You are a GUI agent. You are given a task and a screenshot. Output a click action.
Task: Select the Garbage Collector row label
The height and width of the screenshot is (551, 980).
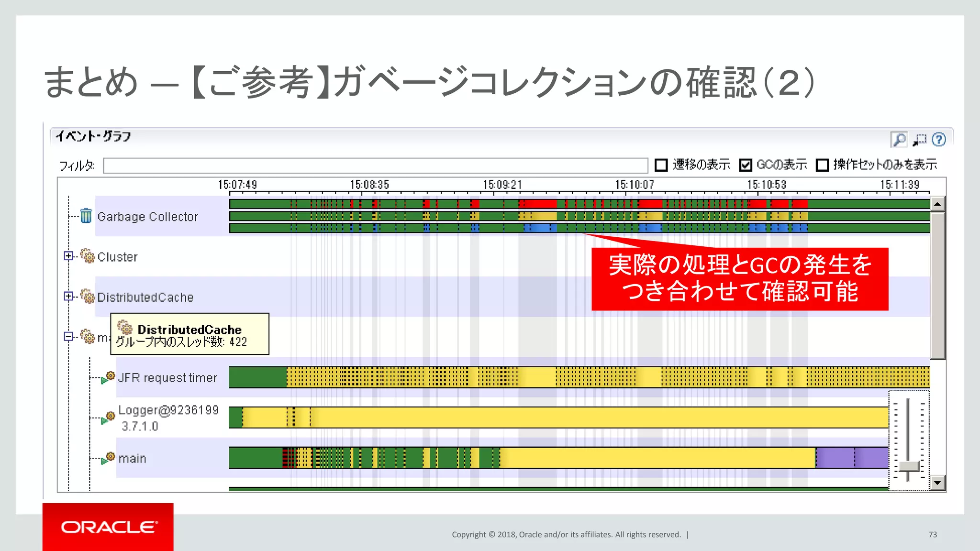point(147,217)
